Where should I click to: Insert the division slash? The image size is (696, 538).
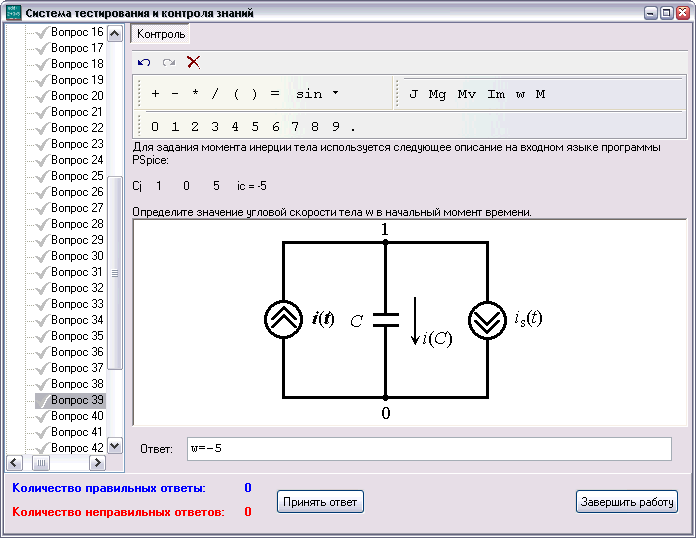pos(215,94)
